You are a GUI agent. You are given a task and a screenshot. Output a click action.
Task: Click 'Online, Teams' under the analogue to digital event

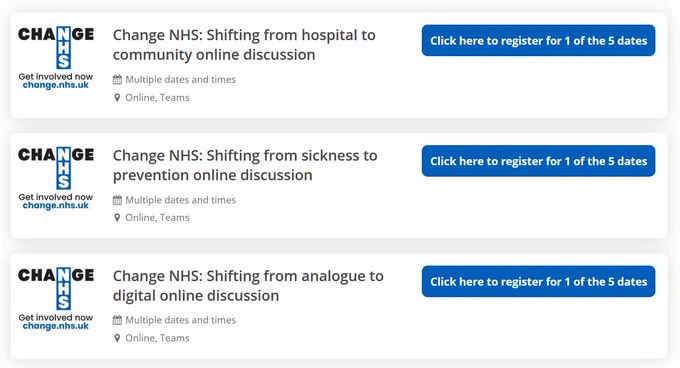[x=157, y=338]
